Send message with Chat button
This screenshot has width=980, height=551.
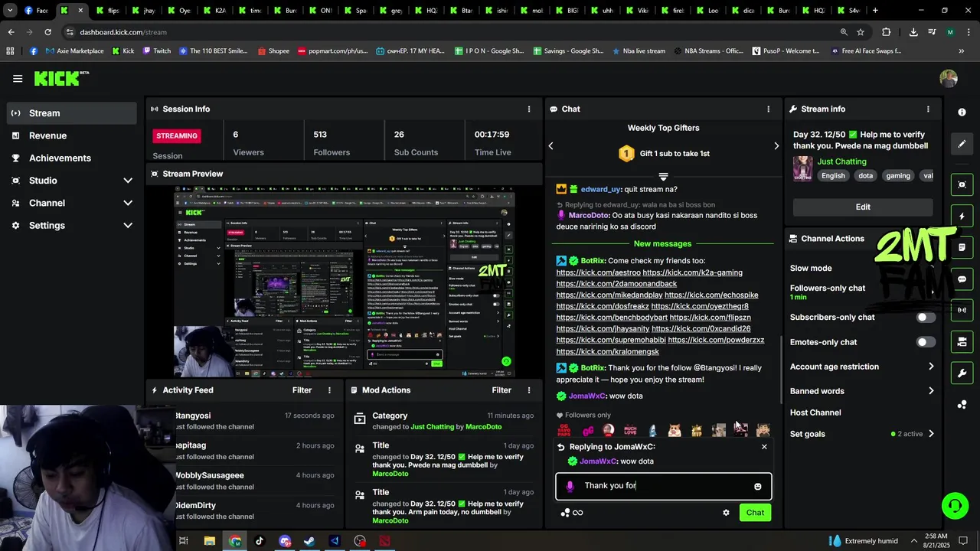(x=755, y=513)
